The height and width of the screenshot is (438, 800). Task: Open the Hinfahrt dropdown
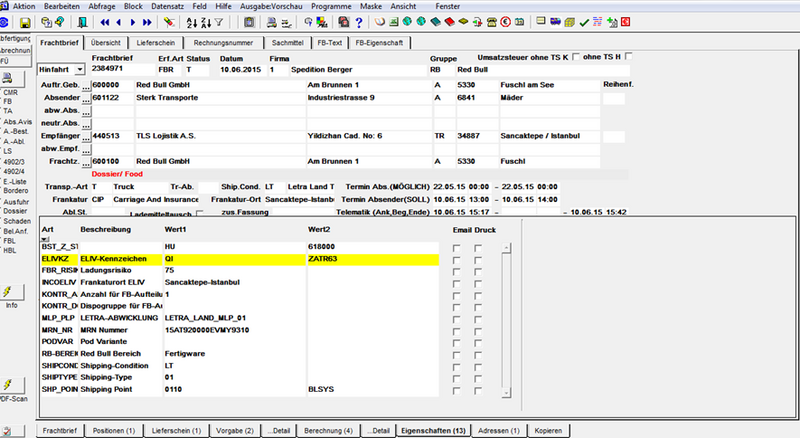pyautogui.click(x=80, y=69)
